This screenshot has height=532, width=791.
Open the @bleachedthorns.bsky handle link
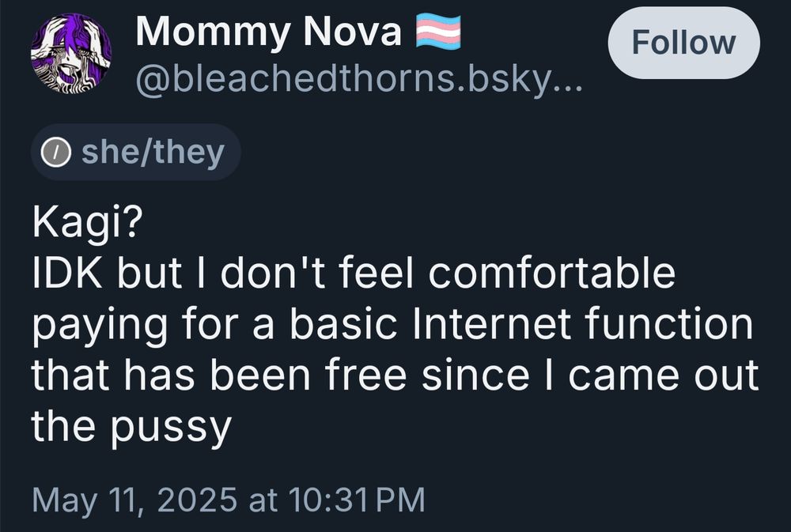(358, 80)
